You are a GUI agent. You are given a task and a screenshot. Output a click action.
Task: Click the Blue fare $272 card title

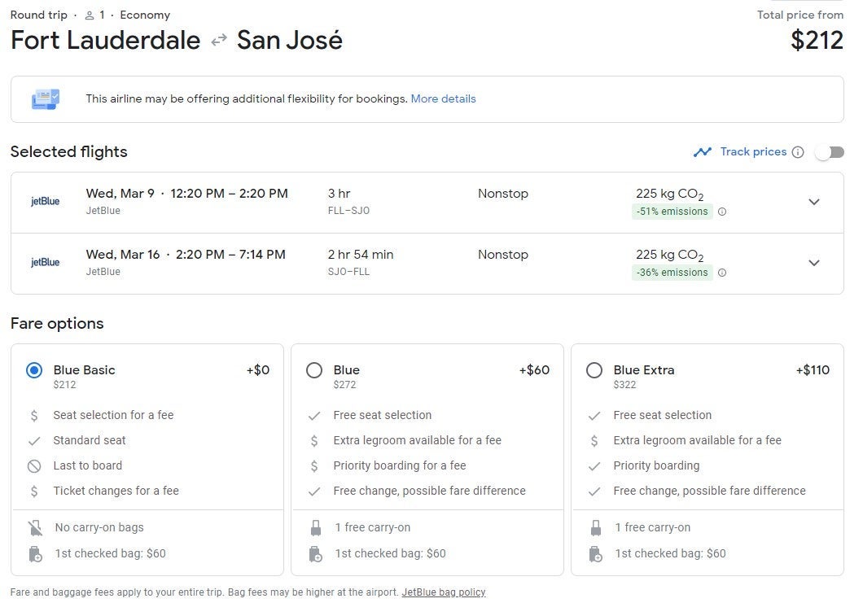pos(346,370)
